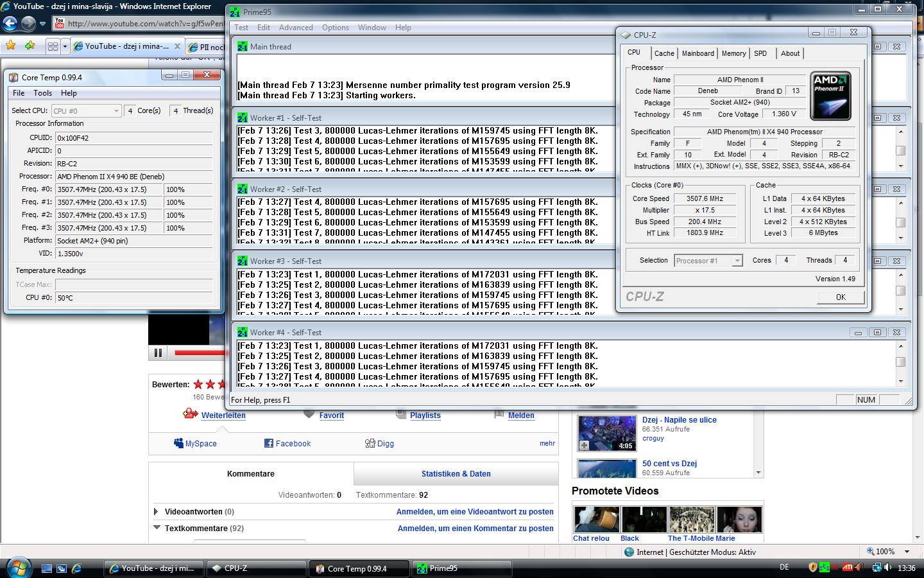Screen dimensions: 924x578
Task: Click the OK button in CPU-Z
Action: coord(841,297)
